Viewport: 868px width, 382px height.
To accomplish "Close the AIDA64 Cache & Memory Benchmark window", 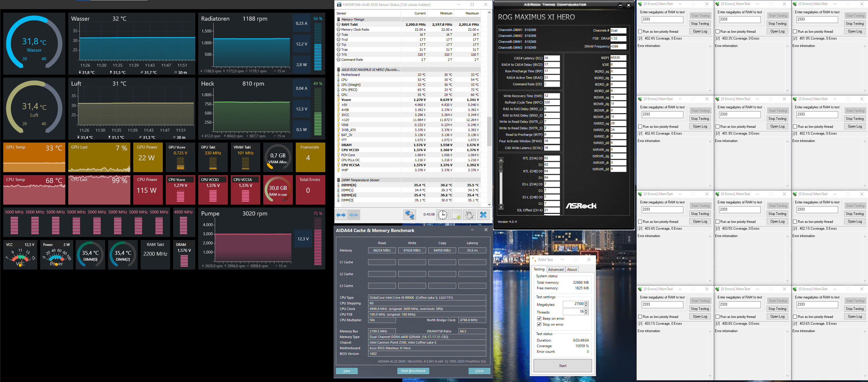I will point(486,230).
